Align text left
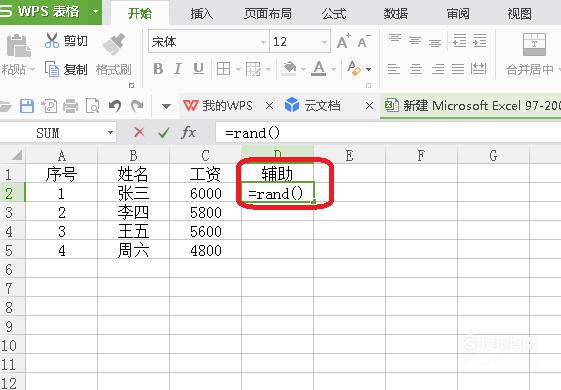The width and height of the screenshot is (561, 390). click(x=394, y=68)
